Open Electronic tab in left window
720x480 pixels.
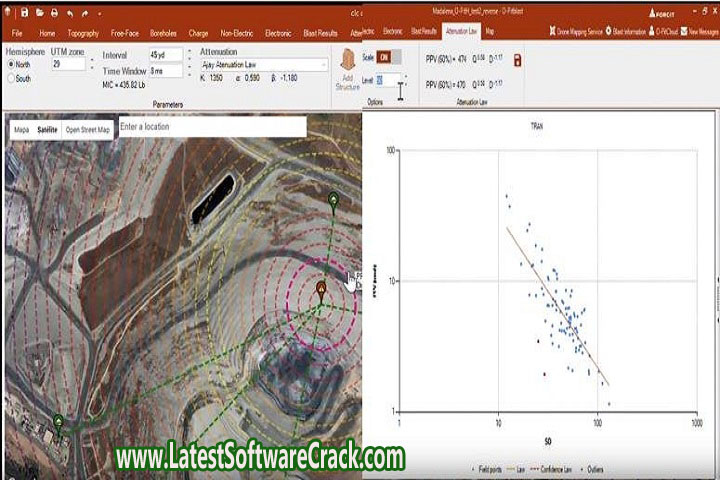coord(278,33)
